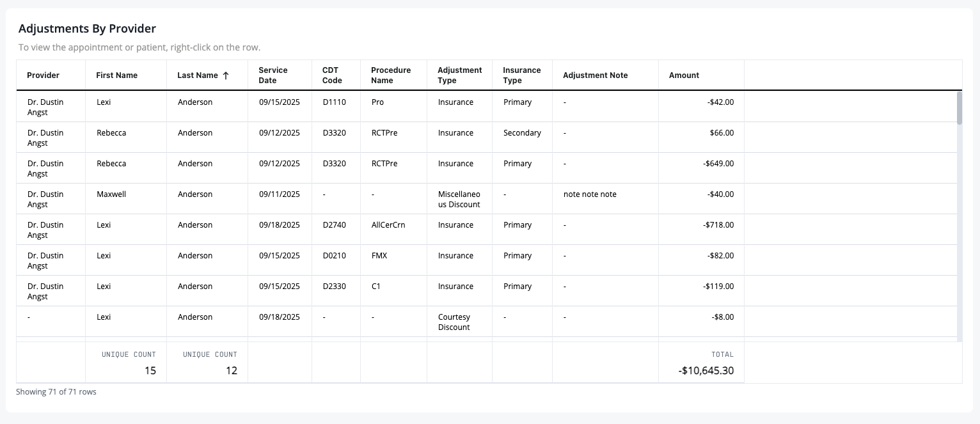Click the ascending sort arrow on Last Name
This screenshot has height=424, width=980.
tap(225, 75)
